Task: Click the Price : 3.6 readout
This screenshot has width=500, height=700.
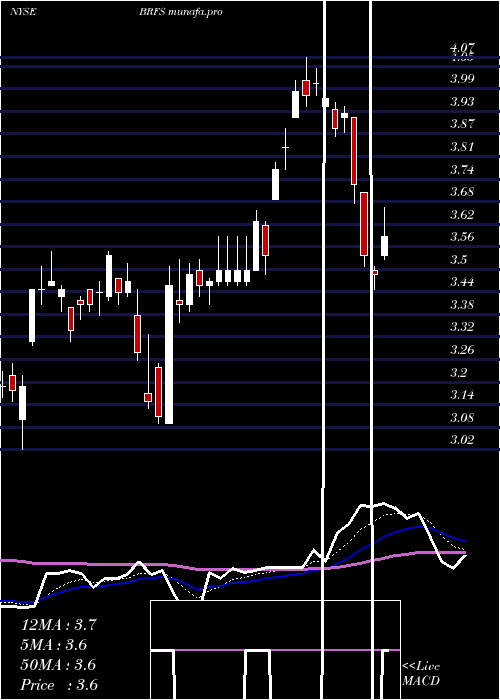Action: [x=59, y=685]
